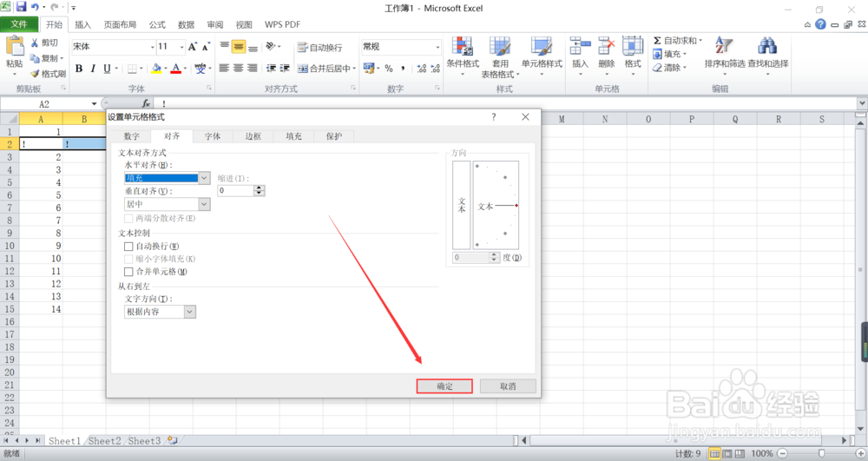Click the percent style icon
868x461 pixels.
(x=389, y=69)
